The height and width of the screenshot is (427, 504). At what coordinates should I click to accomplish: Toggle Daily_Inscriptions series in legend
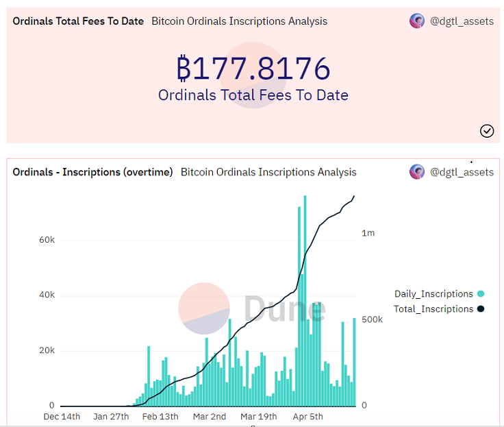click(x=433, y=294)
